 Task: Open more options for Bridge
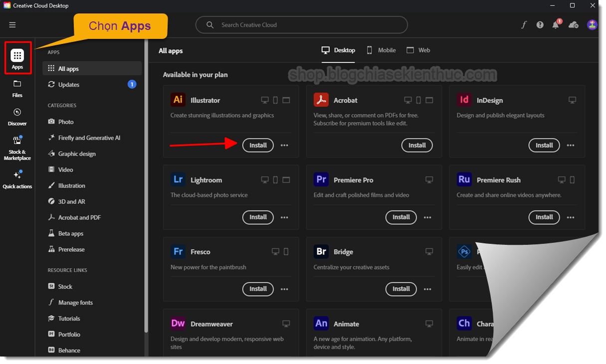pyautogui.click(x=427, y=289)
